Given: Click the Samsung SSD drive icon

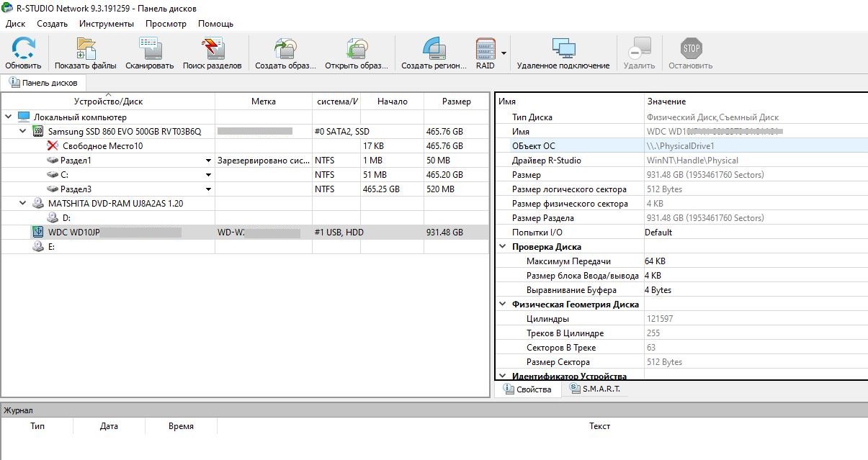Looking at the screenshot, I should pyautogui.click(x=38, y=131).
